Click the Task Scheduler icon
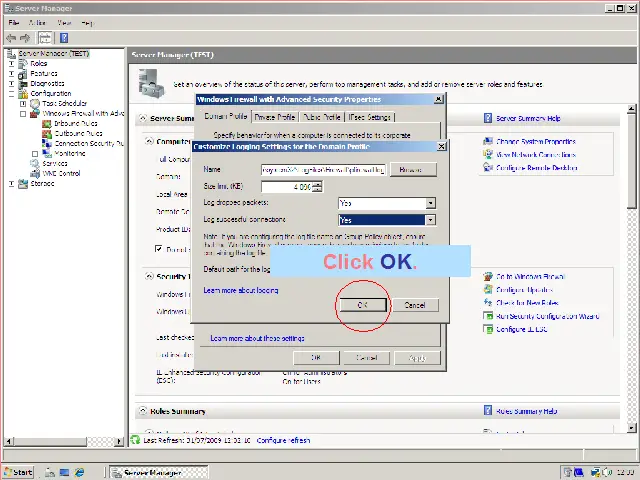This screenshot has height=480, width=640. pyautogui.click(x=35, y=103)
